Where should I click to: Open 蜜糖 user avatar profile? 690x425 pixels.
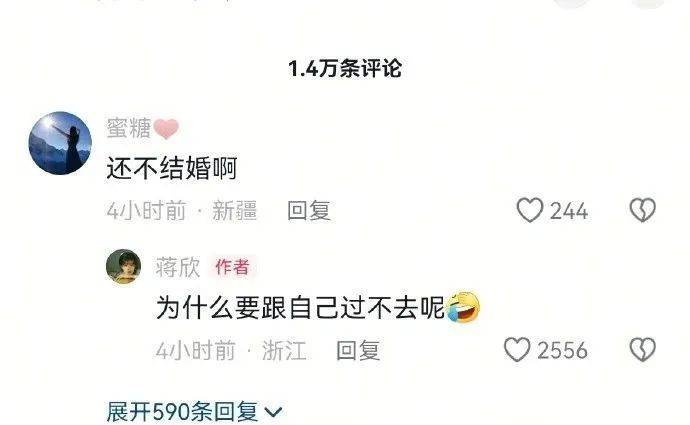(x=60, y=143)
